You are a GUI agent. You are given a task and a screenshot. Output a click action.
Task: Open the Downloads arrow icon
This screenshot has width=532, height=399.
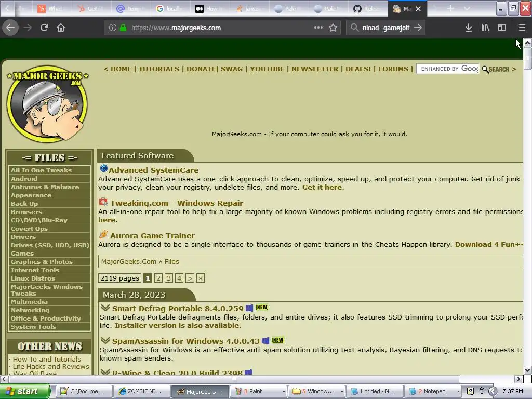pos(469,28)
